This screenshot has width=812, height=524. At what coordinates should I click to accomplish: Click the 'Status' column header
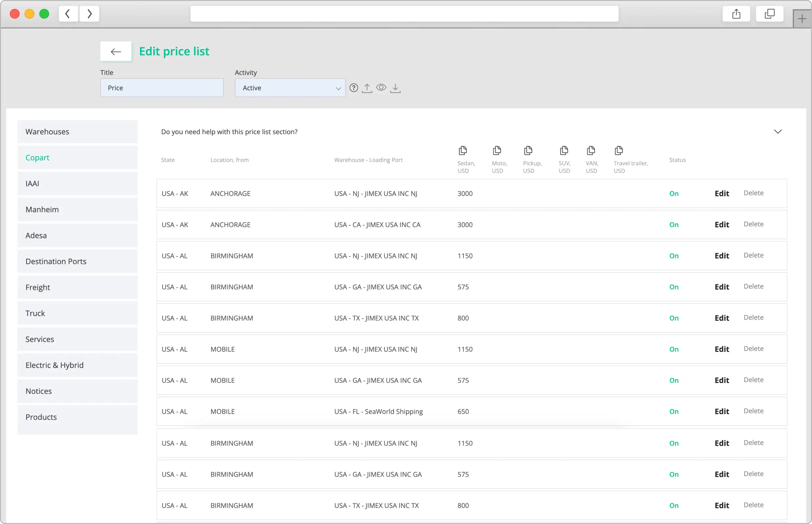pos(677,160)
